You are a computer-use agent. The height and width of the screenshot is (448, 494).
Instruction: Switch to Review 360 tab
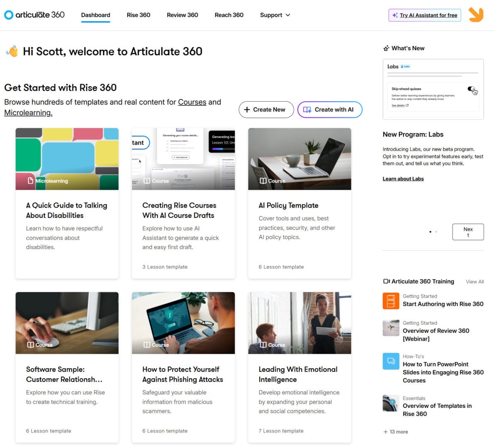(183, 15)
